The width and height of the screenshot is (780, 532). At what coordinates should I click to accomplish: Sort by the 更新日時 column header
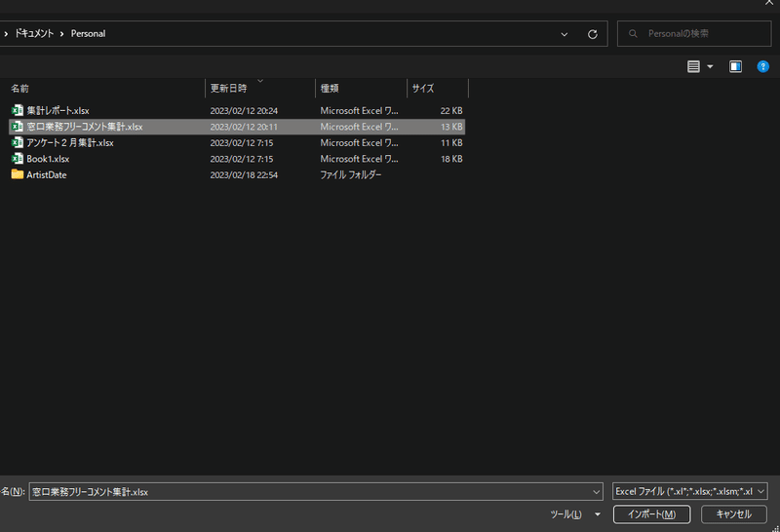coord(260,88)
